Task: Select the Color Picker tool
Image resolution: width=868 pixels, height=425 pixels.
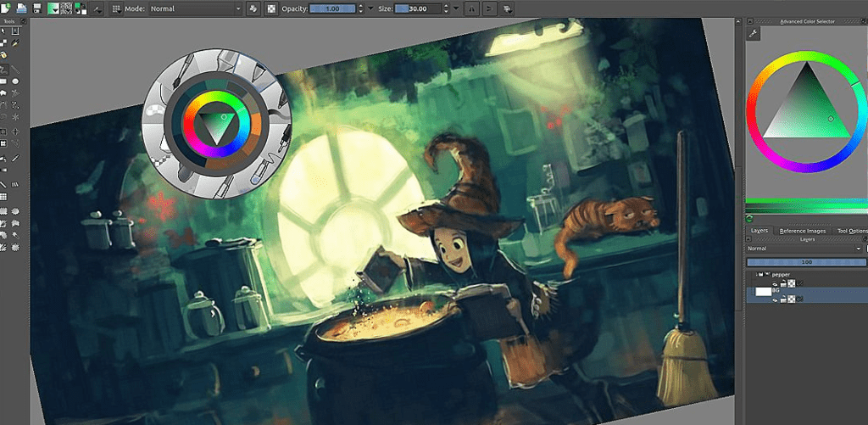Action: [x=16, y=158]
